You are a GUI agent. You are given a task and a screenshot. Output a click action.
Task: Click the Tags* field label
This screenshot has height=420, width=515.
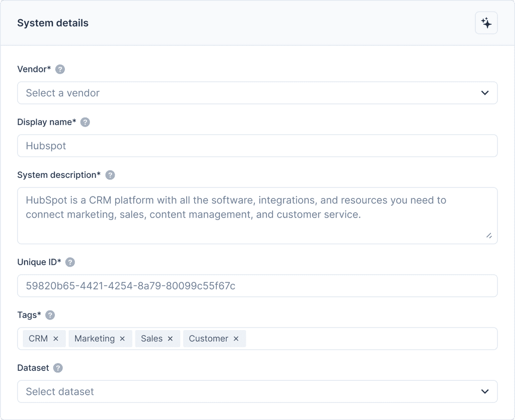29,315
